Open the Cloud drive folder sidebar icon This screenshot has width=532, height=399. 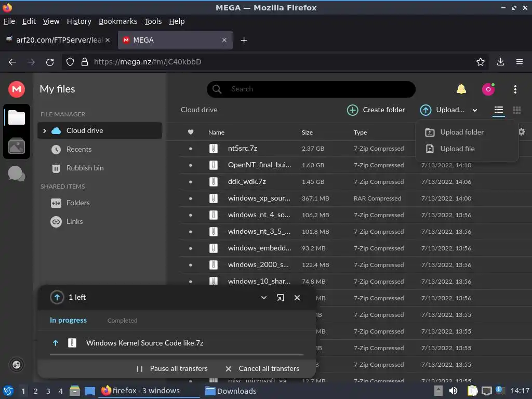16,117
